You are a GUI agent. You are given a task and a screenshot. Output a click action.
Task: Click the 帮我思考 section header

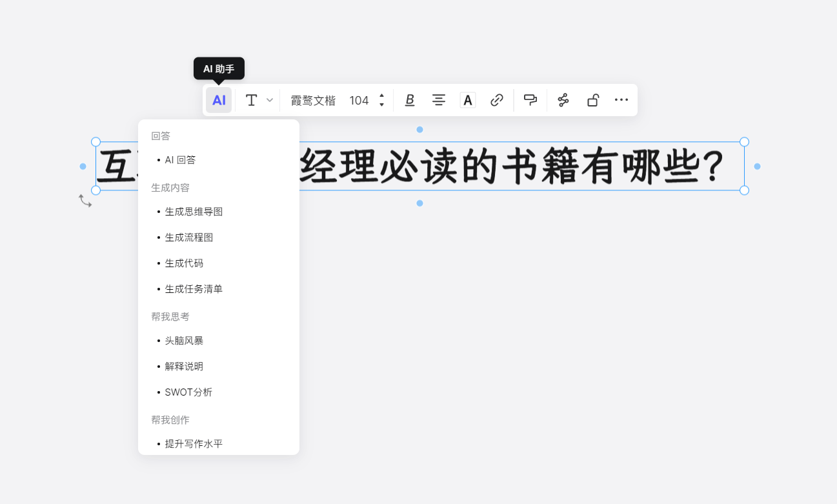click(x=170, y=317)
